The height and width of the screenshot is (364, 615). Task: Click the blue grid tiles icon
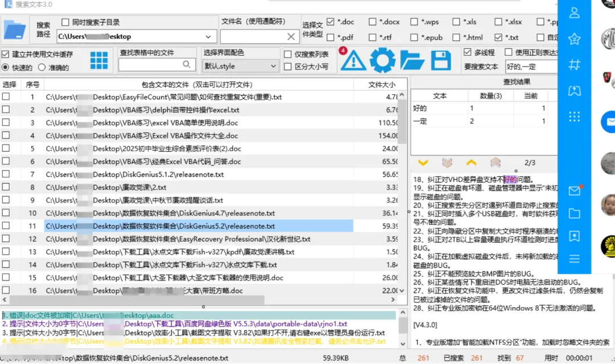[x=99, y=60]
